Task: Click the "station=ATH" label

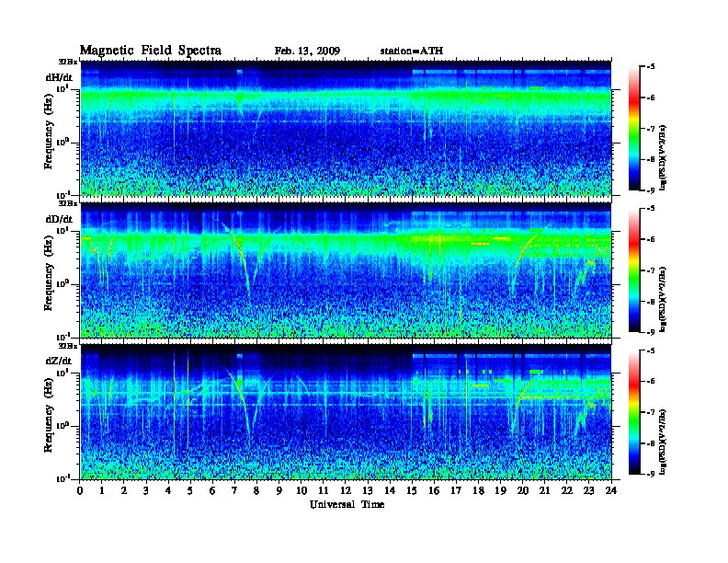Action: coord(412,52)
